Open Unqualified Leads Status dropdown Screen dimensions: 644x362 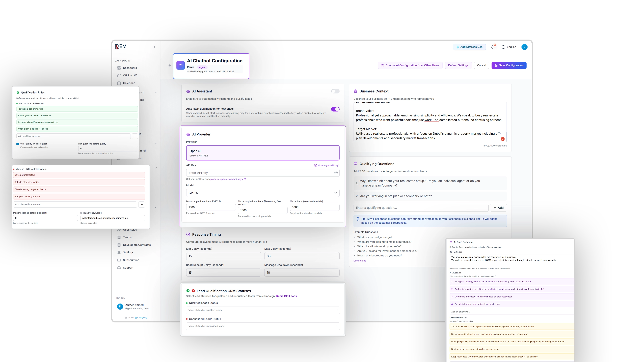[263, 326]
